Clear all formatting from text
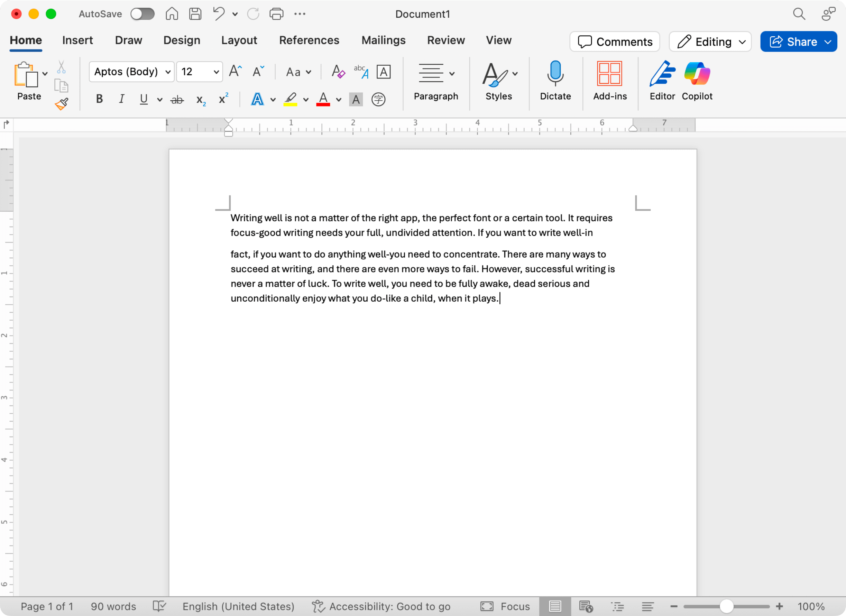Image resolution: width=846 pixels, height=616 pixels. tap(338, 72)
